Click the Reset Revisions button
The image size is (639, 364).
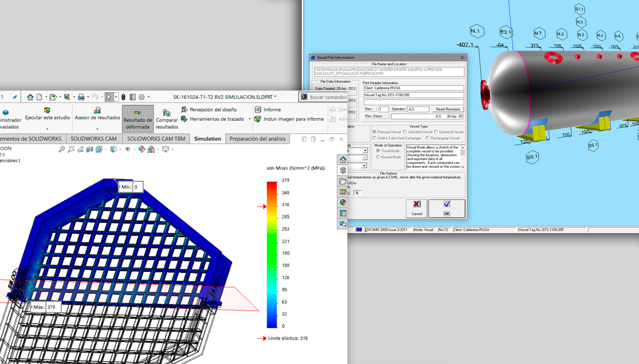tap(447, 109)
